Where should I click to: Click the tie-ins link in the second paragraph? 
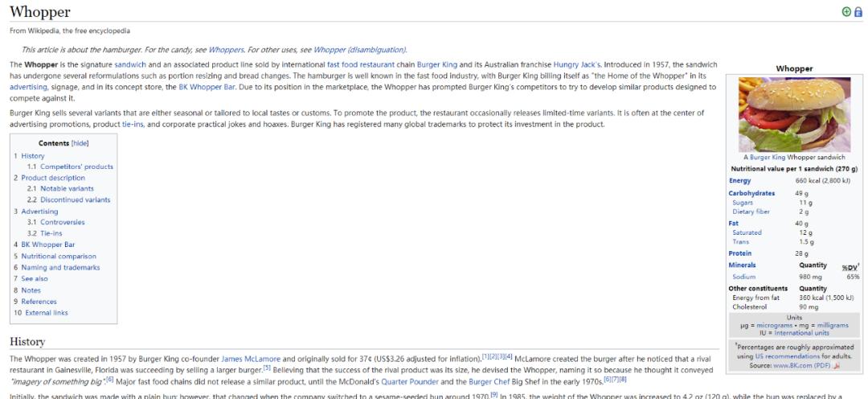(x=133, y=125)
